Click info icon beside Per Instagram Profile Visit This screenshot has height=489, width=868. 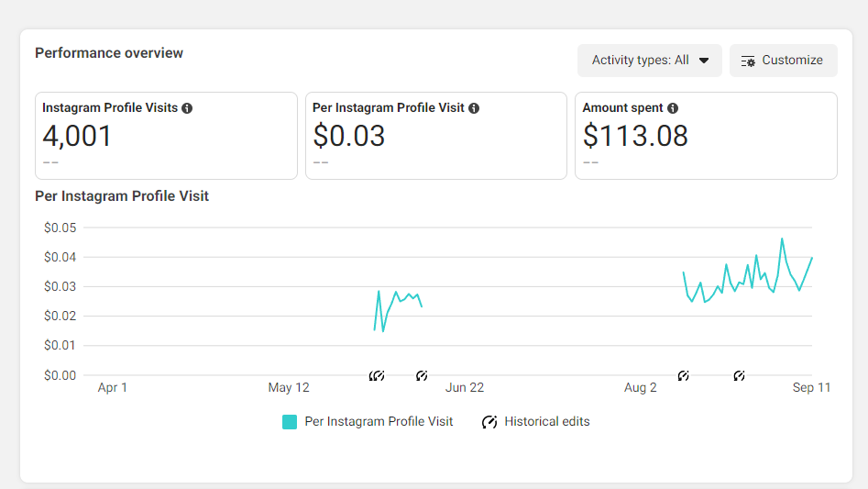point(474,108)
